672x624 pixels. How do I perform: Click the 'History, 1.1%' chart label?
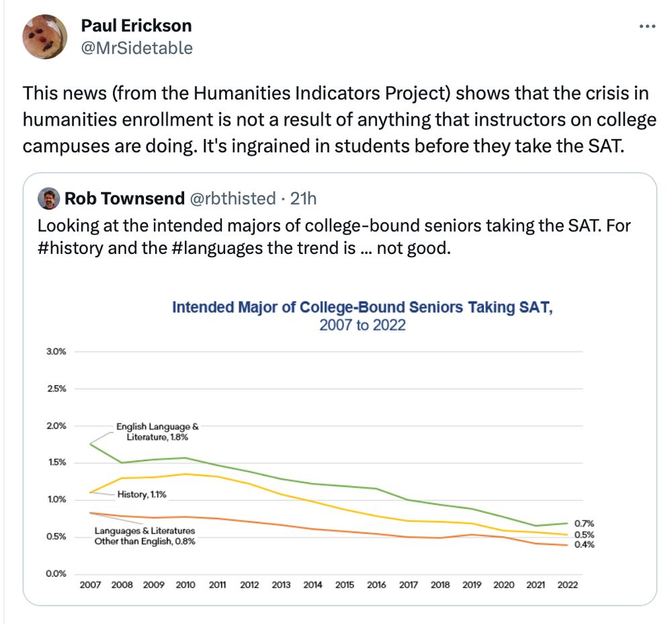click(142, 494)
